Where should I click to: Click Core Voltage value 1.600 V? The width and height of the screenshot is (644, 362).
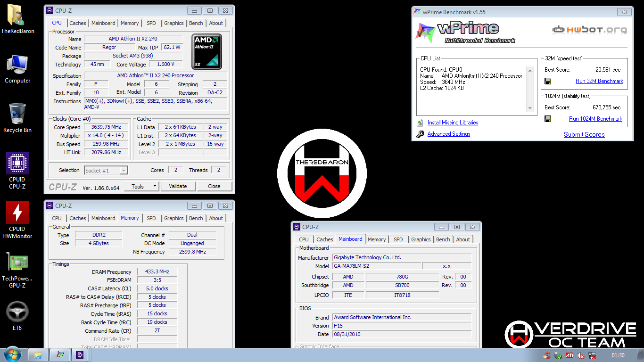[x=165, y=64]
